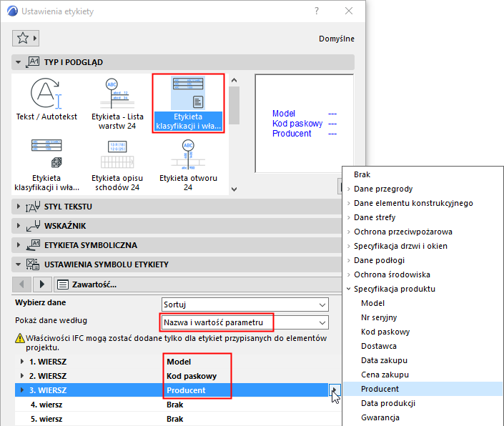Go to previous settings page arrow
The image size is (504, 426).
coord(21,284)
